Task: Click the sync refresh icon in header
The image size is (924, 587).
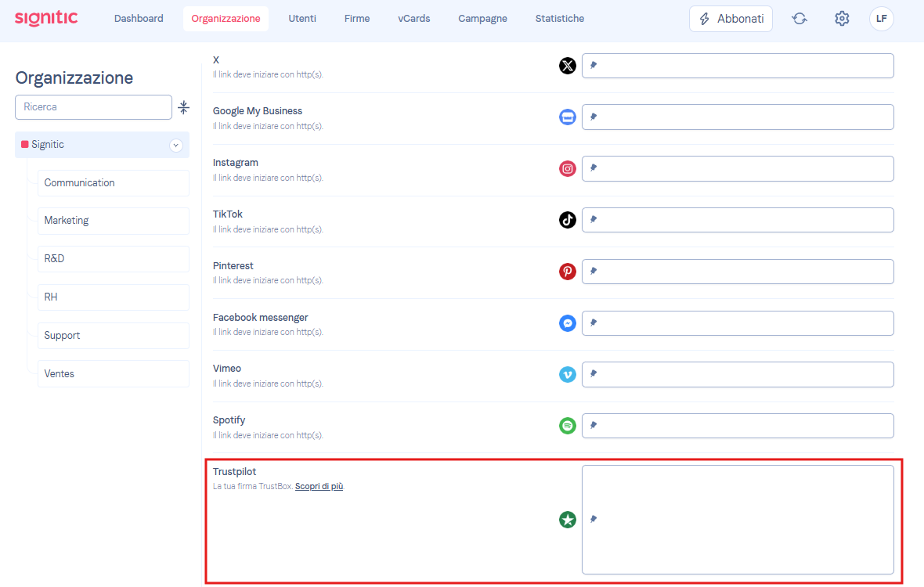Action: (x=799, y=19)
